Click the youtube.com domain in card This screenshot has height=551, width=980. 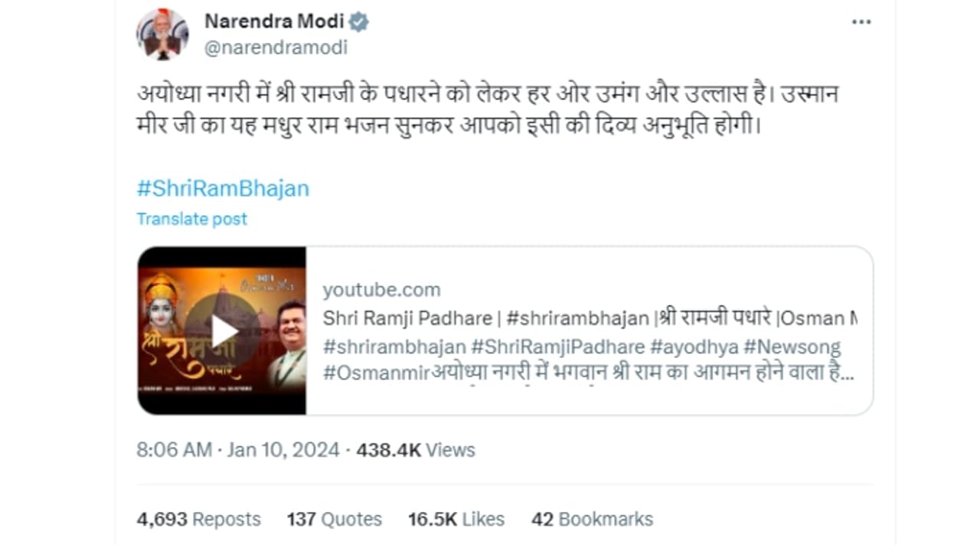pos(381,290)
